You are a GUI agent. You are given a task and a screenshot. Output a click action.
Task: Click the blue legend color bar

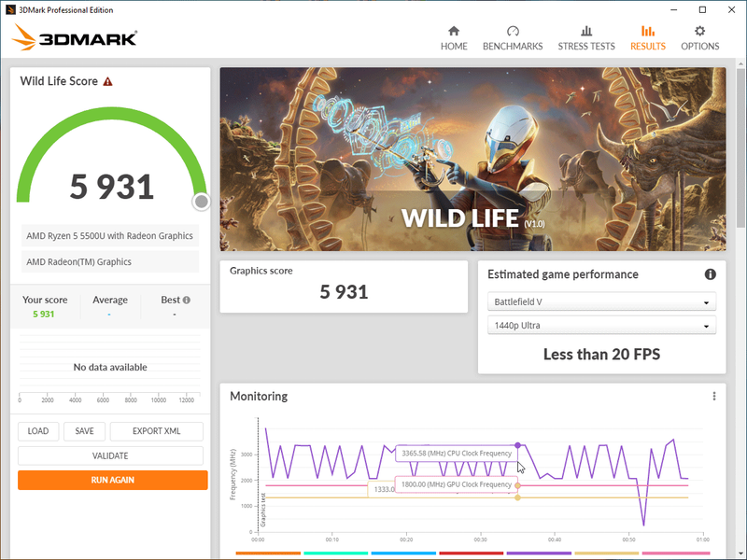(403, 553)
